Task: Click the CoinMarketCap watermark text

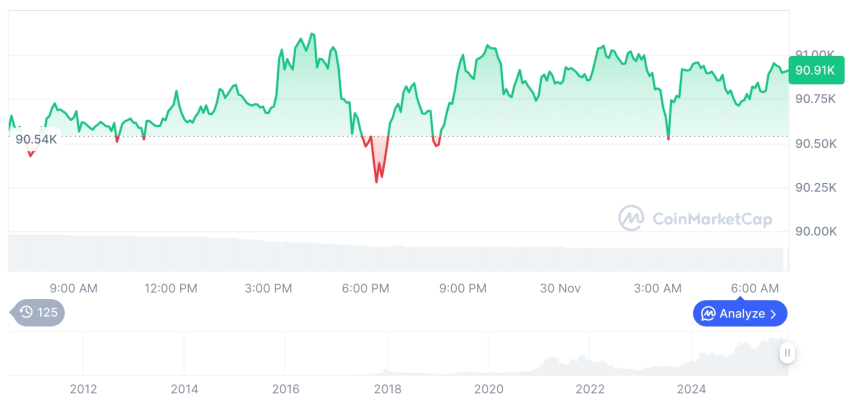Action: 712,219
